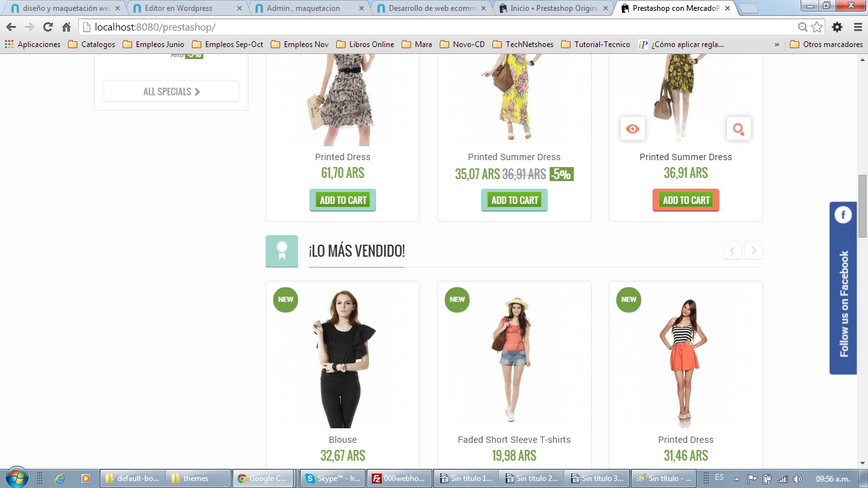Open Faded Short Sleeve T-shirts link
Image resolution: width=868 pixels, height=488 pixels.
pyautogui.click(x=514, y=440)
